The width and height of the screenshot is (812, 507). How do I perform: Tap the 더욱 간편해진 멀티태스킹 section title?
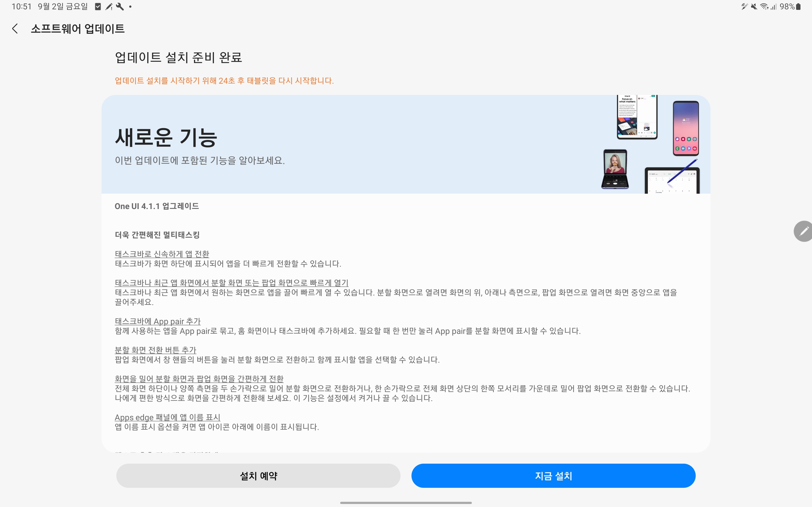[x=157, y=235]
